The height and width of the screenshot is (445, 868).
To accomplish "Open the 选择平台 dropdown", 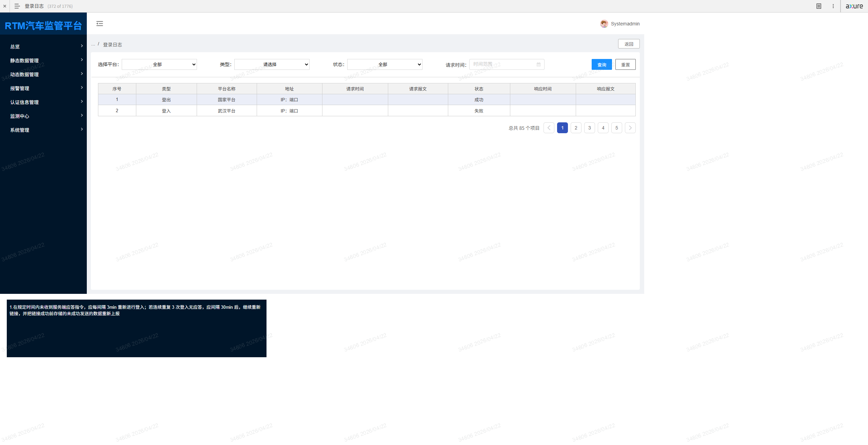I will 159,64.
